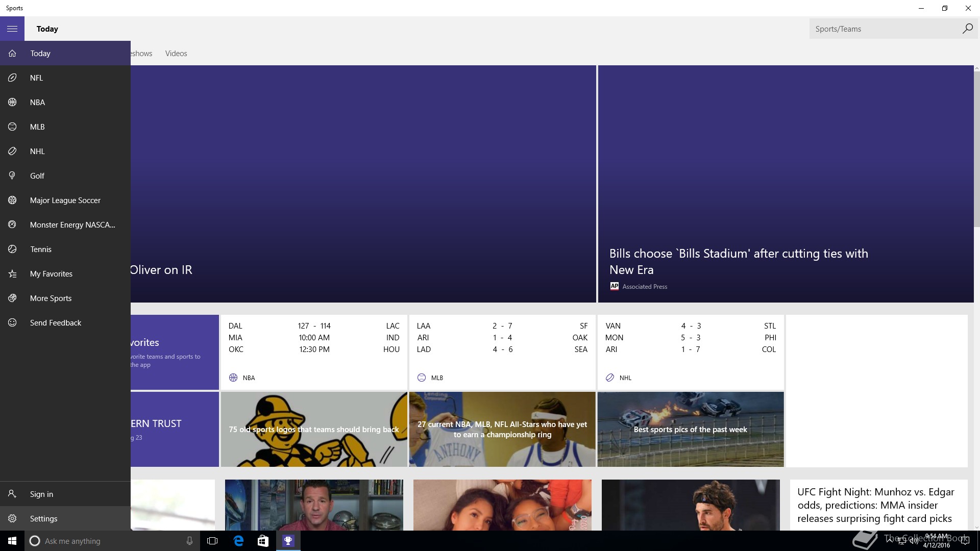
Task: Click the Today home icon
Action: [x=12, y=53]
